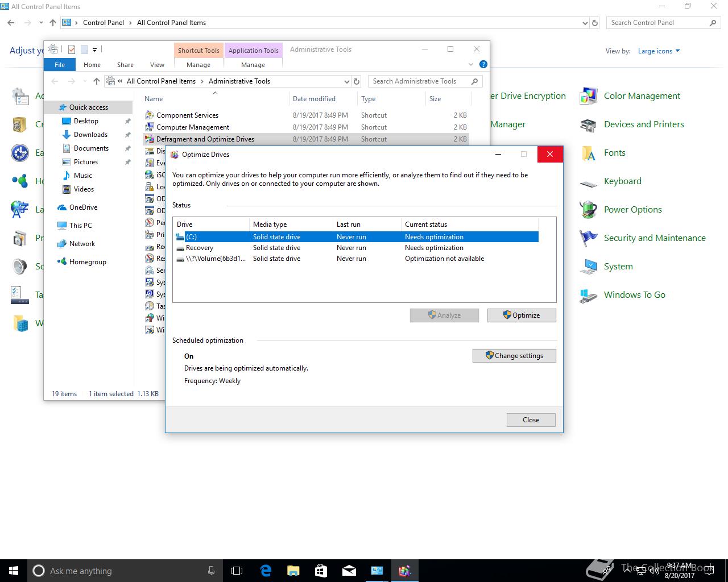Select OneDrive in navigation pane
728x582 pixels.
point(83,207)
